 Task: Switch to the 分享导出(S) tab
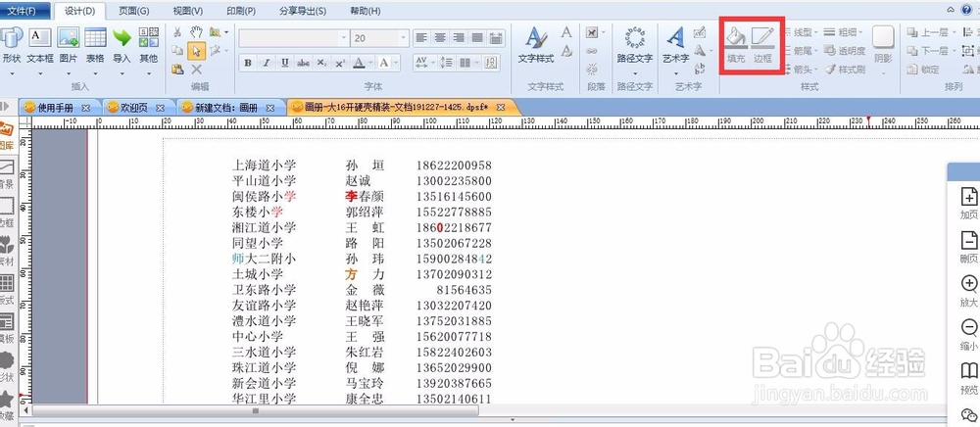coord(303,11)
